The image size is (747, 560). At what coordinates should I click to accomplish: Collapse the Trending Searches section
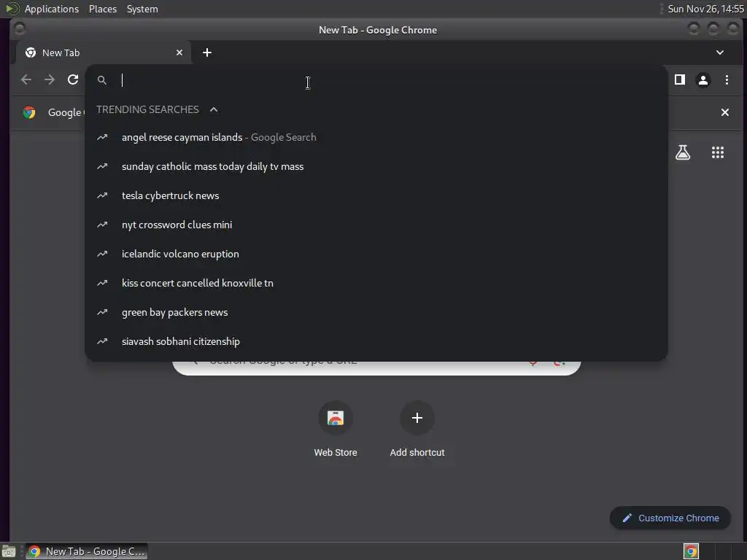click(x=214, y=109)
